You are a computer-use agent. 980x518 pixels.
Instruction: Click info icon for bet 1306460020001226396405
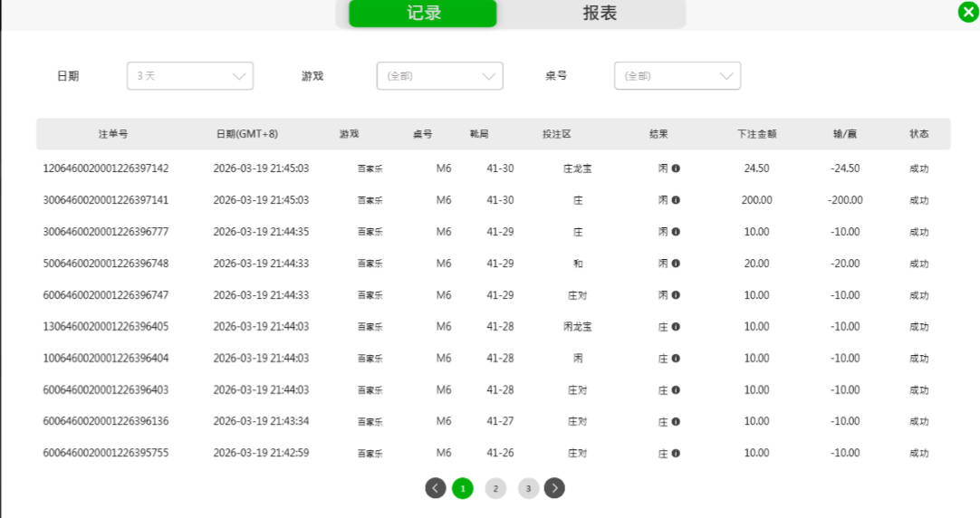point(676,327)
